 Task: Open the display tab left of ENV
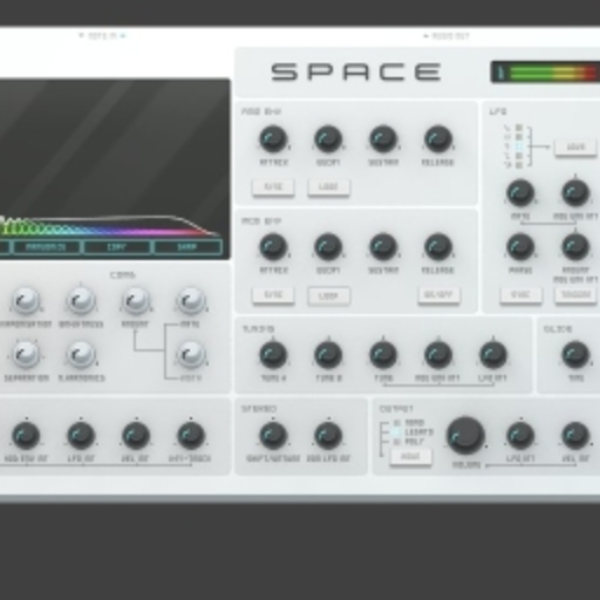[46, 247]
